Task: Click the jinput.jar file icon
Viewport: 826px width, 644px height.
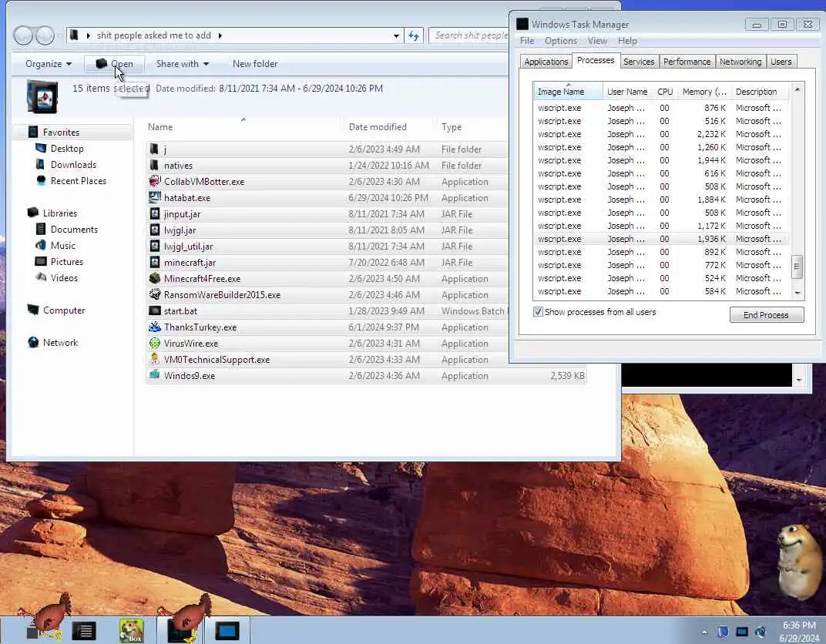Action: pyautogui.click(x=154, y=214)
